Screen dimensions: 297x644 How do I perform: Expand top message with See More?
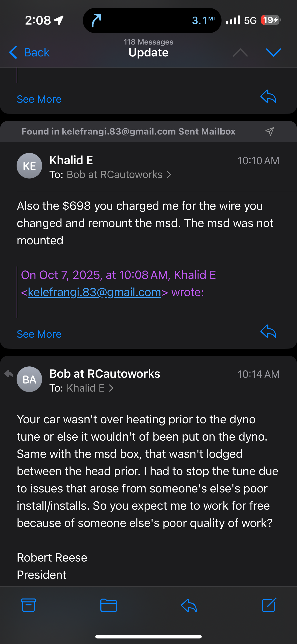pos(39,99)
